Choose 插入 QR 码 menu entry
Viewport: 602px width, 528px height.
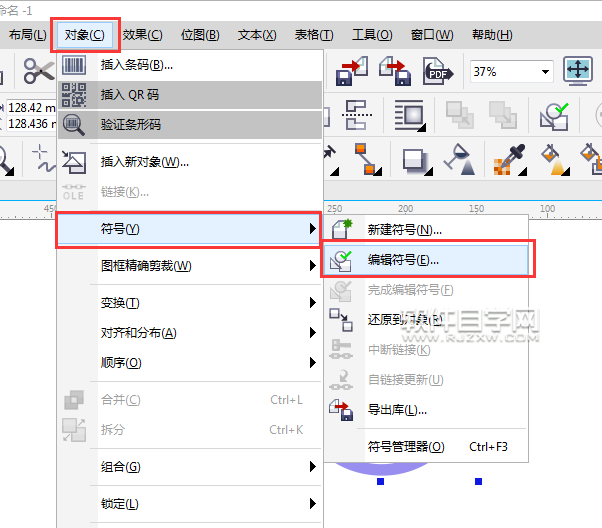coord(190,95)
